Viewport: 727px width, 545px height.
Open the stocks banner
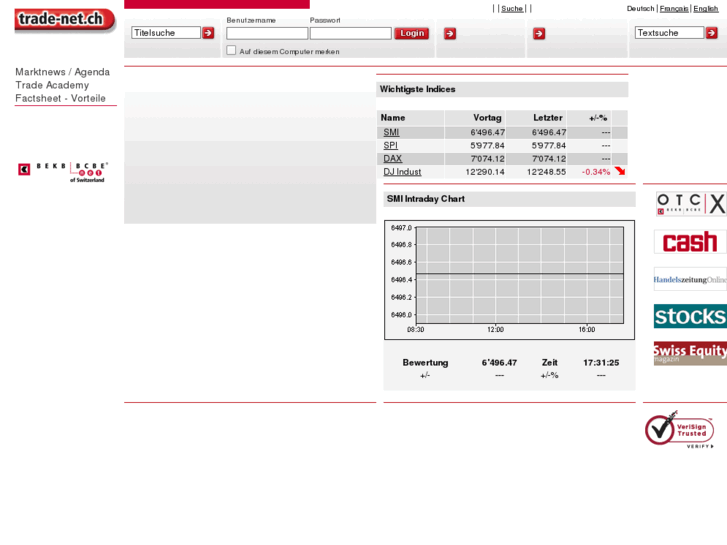690,316
